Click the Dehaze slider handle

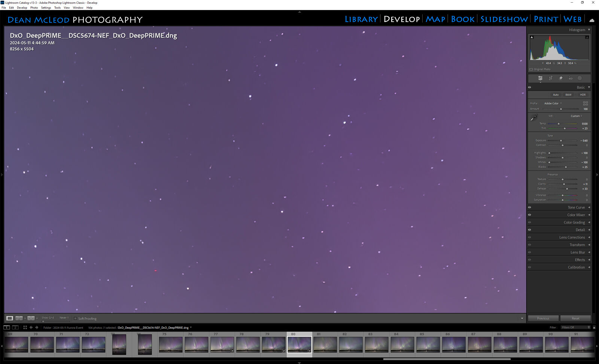click(567, 189)
